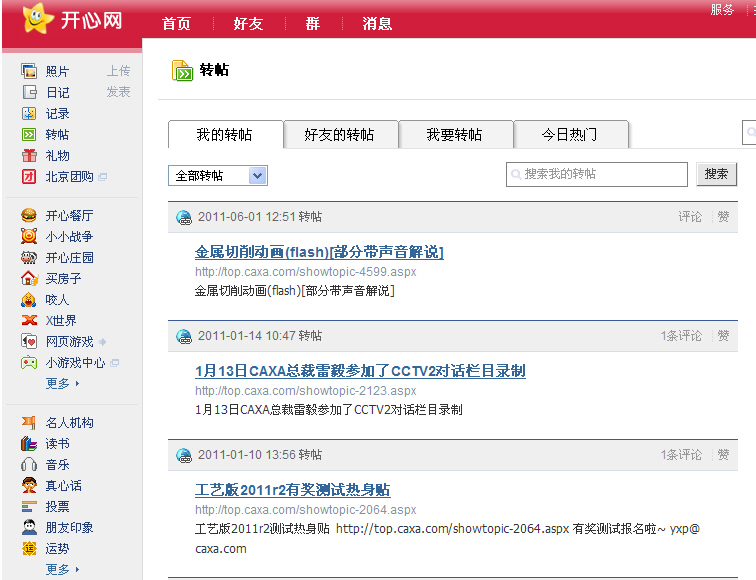Open 好友 in the top navigation
This screenshot has width=756, height=580.
[248, 23]
